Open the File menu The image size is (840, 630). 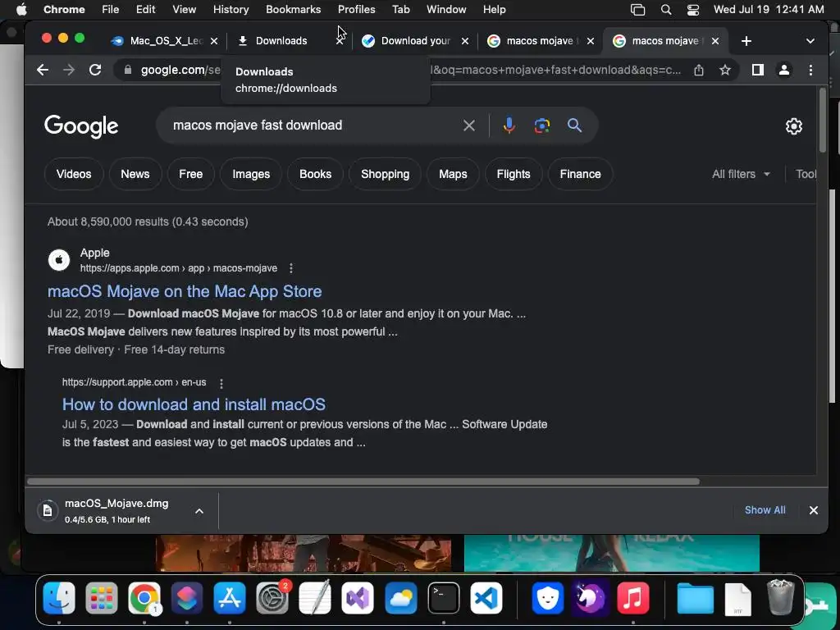[111, 10]
